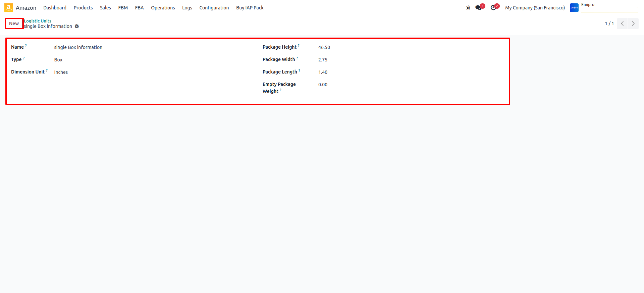This screenshot has width=644, height=293.
Task: Open the Operations menu
Action: click(163, 8)
